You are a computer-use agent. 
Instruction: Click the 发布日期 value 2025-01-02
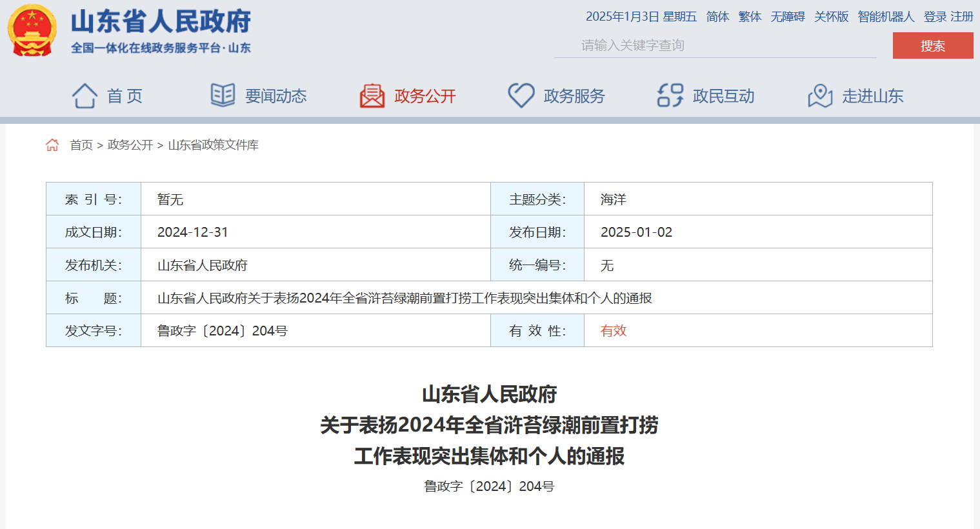click(636, 232)
